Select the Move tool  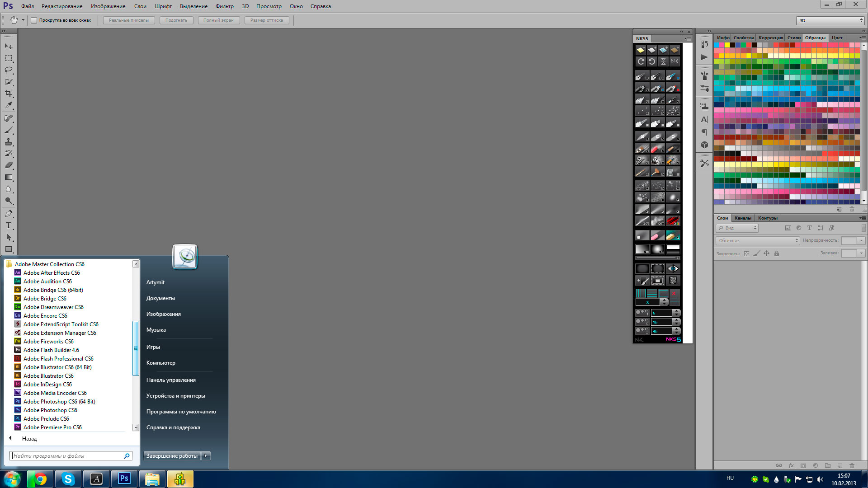pyautogui.click(x=9, y=47)
